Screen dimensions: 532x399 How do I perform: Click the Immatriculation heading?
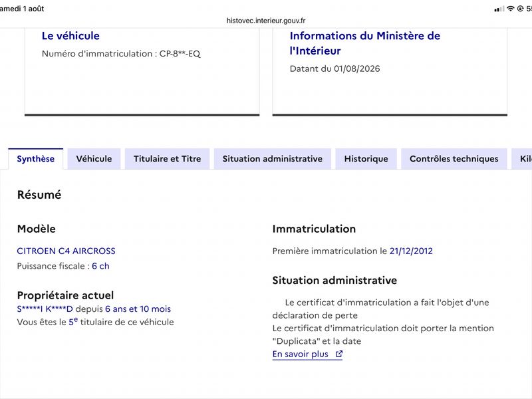(x=314, y=229)
